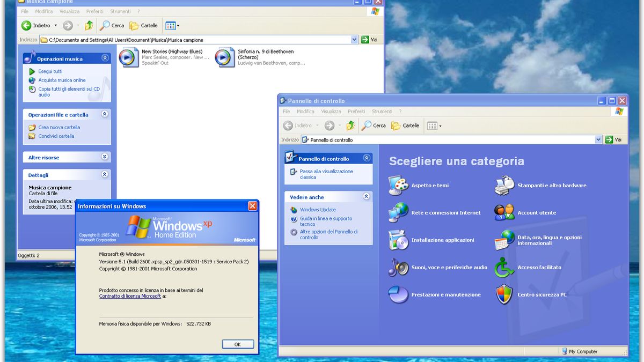Open Installazione applicazioni icon
The image size is (644, 362).
point(398,240)
